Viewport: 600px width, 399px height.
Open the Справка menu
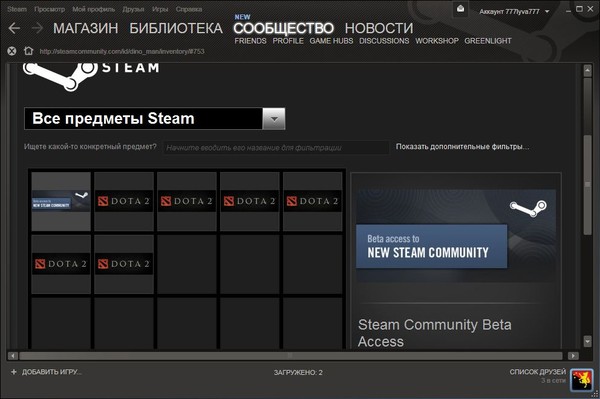pos(189,9)
